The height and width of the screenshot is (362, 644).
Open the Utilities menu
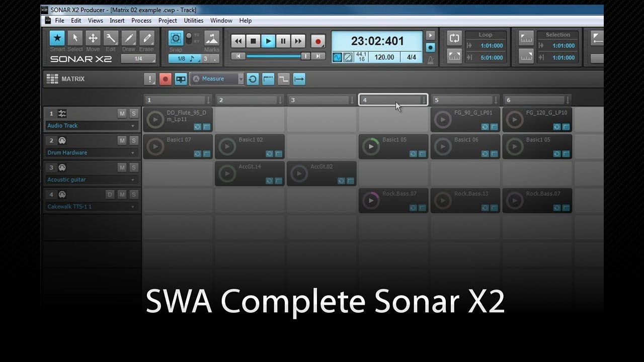(x=194, y=21)
